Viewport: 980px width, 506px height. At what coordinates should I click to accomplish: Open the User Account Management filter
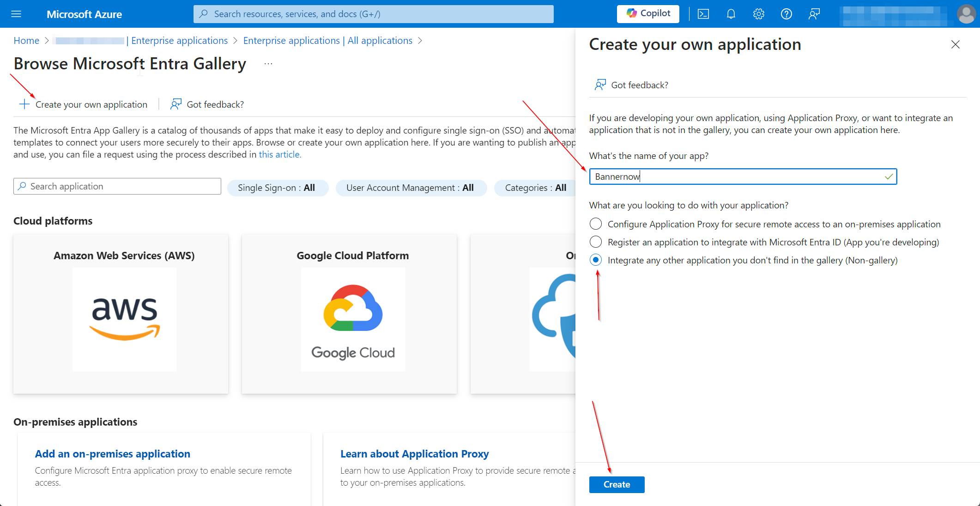[411, 188]
